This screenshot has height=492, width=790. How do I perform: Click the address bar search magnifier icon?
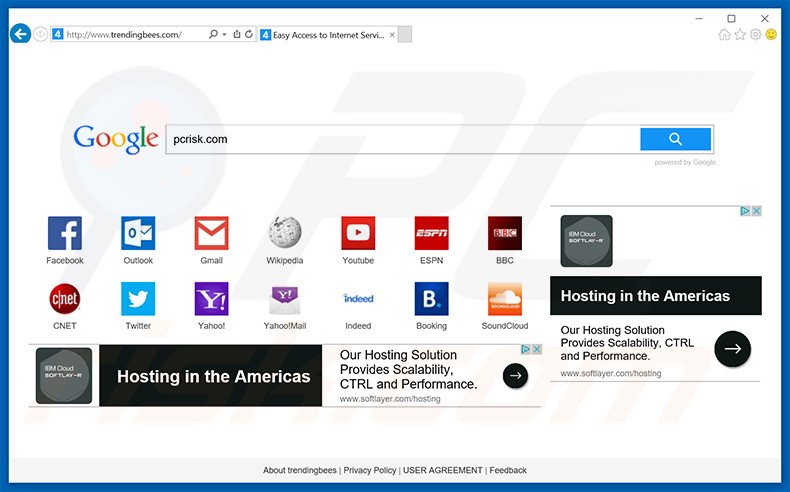tap(214, 34)
